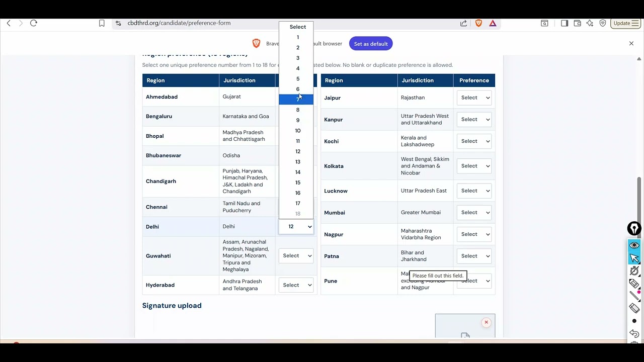Open Kochi preference dropdown
This screenshot has height=362, width=644.
click(474, 141)
